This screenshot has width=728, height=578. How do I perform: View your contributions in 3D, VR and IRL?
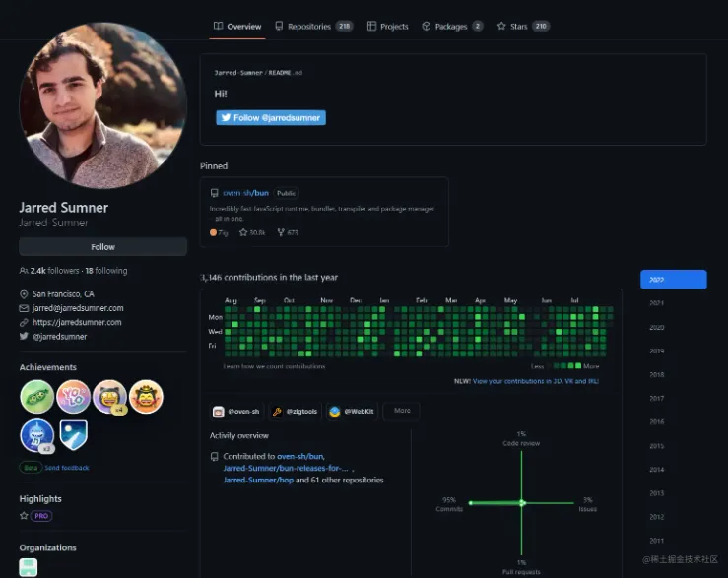535,381
